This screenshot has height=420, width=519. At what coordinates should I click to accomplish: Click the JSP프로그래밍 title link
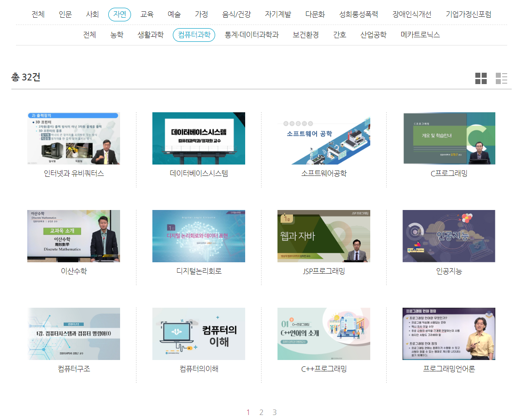click(324, 271)
